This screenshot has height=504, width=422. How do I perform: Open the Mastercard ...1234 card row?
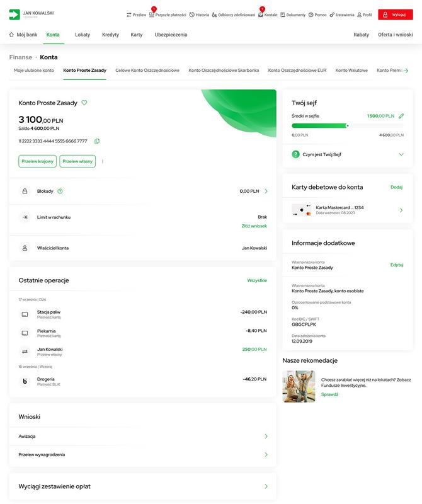pyautogui.click(x=348, y=210)
